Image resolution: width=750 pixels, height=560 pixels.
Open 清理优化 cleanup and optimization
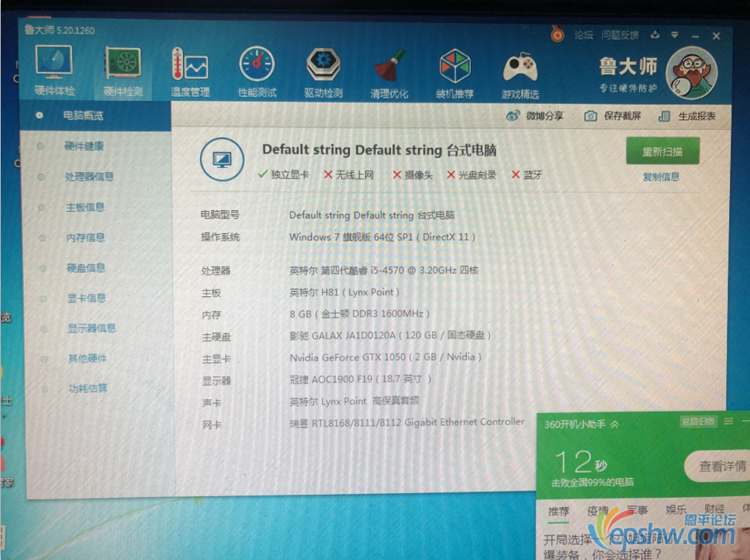[x=389, y=74]
